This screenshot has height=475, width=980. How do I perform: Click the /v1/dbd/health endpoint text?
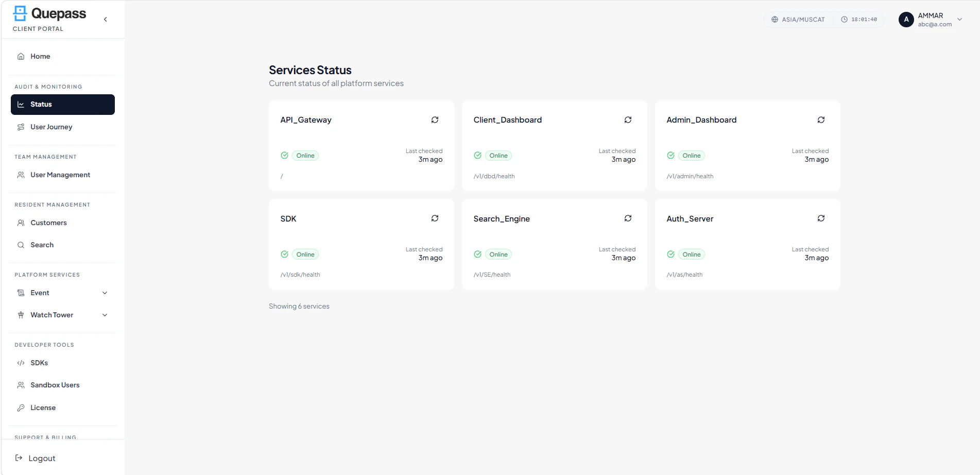click(x=494, y=176)
